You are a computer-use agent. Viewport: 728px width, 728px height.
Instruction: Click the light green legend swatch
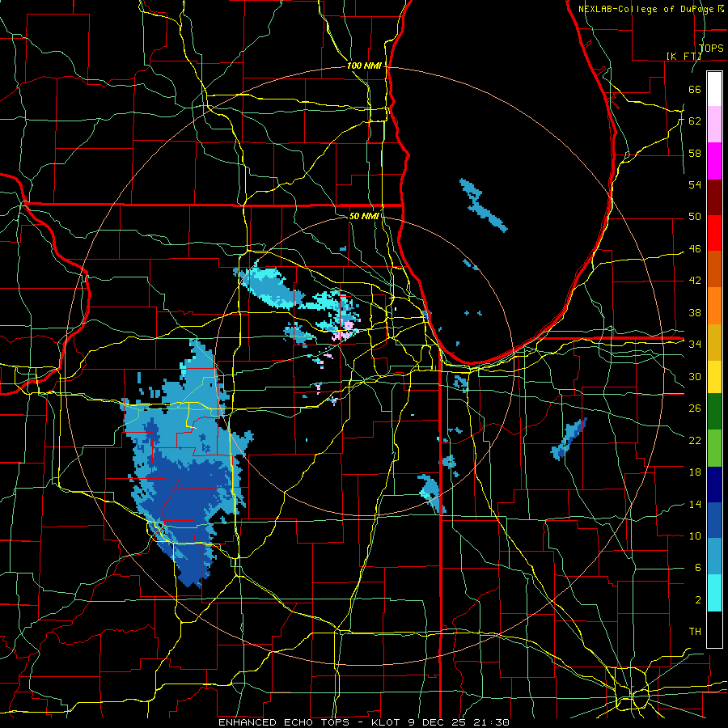[714, 448]
